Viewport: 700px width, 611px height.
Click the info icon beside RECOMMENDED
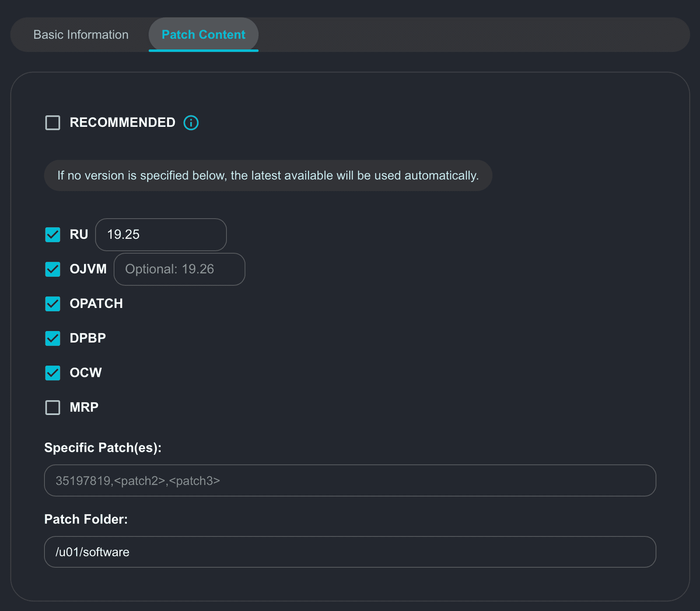click(191, 123)
